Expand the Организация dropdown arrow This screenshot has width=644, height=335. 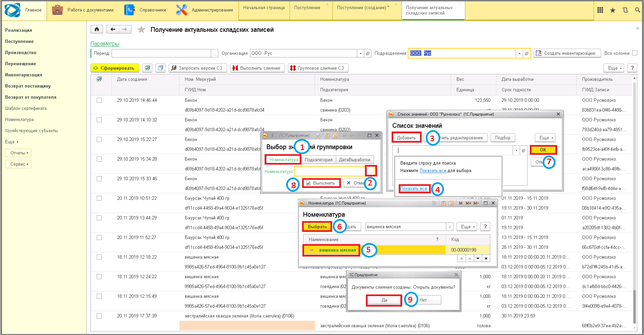361,53
